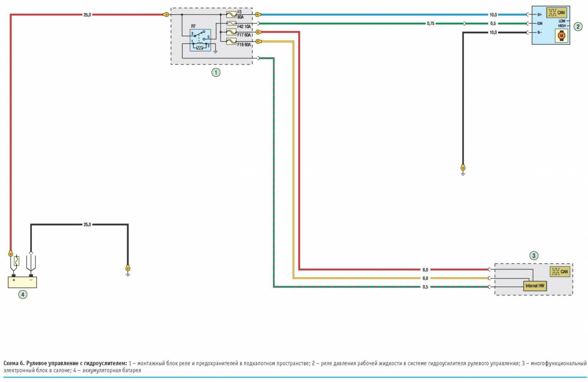This screenshot has width=588, height=382.
Task: Select the CAN icon in unit 2
Action: pyautogui.click(x=557, y=12)
